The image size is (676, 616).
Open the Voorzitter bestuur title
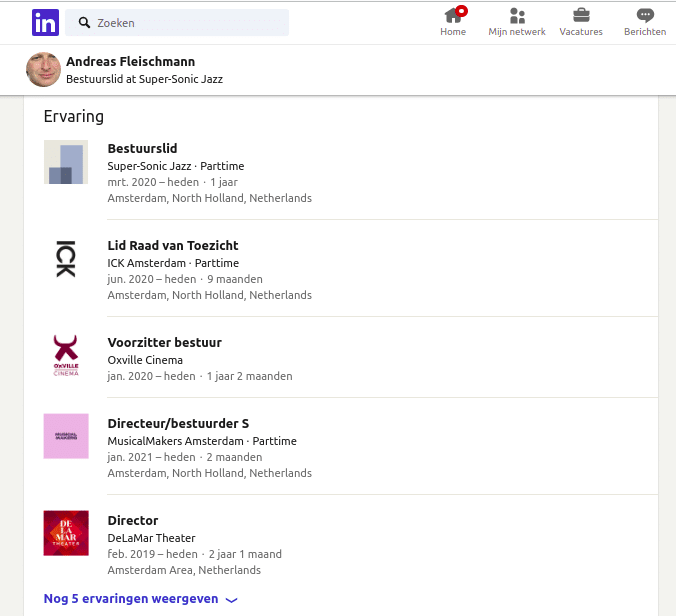[165, 342]
